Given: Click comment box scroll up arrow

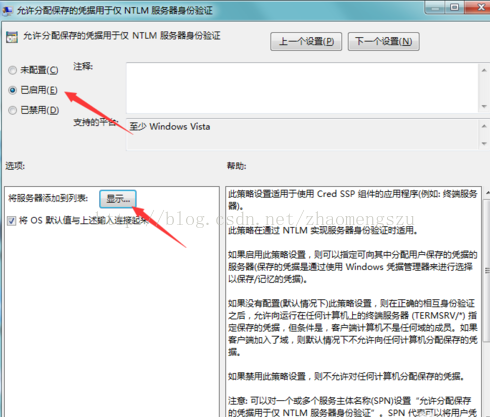Looking at the screenshot, I should click(484, 70).
